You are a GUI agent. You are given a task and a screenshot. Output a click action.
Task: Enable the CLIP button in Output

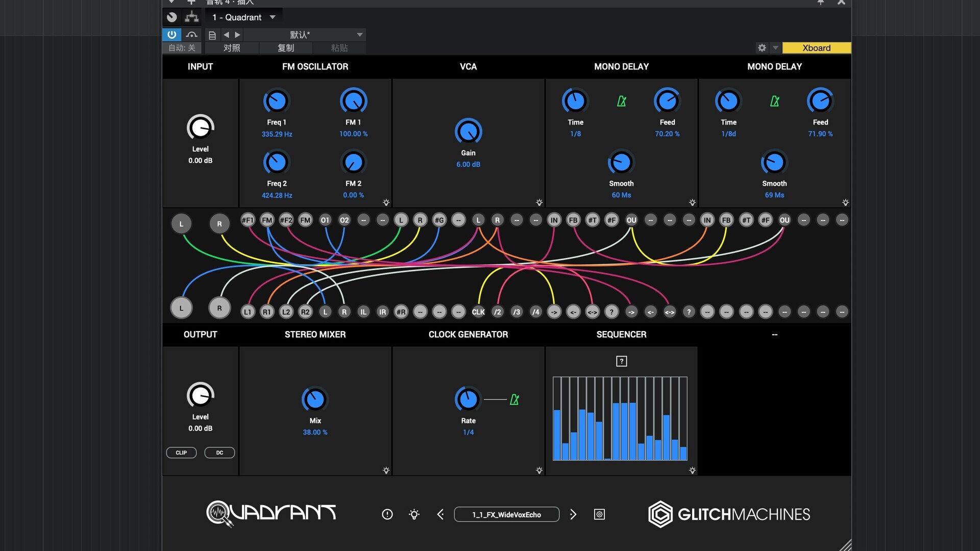[x=181, y=453]
